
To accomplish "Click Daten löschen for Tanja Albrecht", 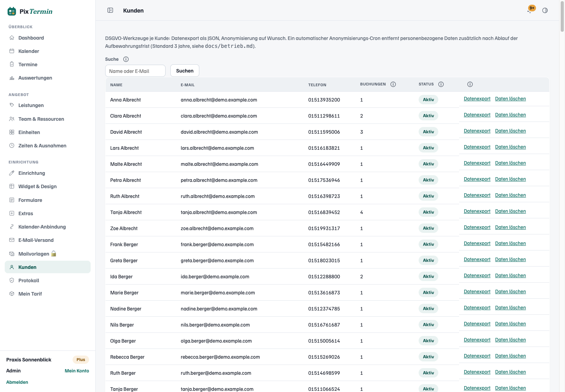I will (510, 211).
